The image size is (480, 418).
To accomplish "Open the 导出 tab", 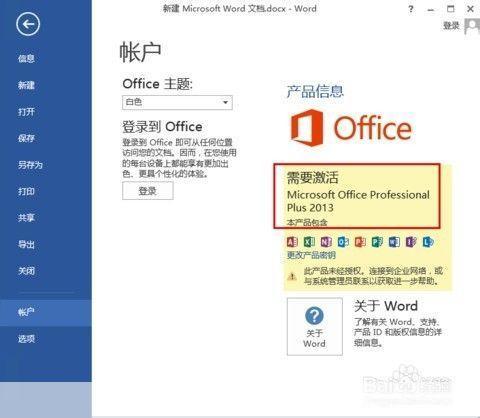I will tap(26, 244).
